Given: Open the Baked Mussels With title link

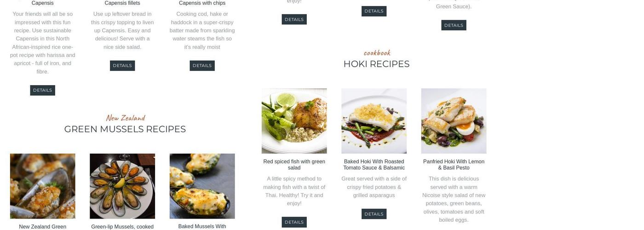Looking at the screenshot, I should pos(202,226).
